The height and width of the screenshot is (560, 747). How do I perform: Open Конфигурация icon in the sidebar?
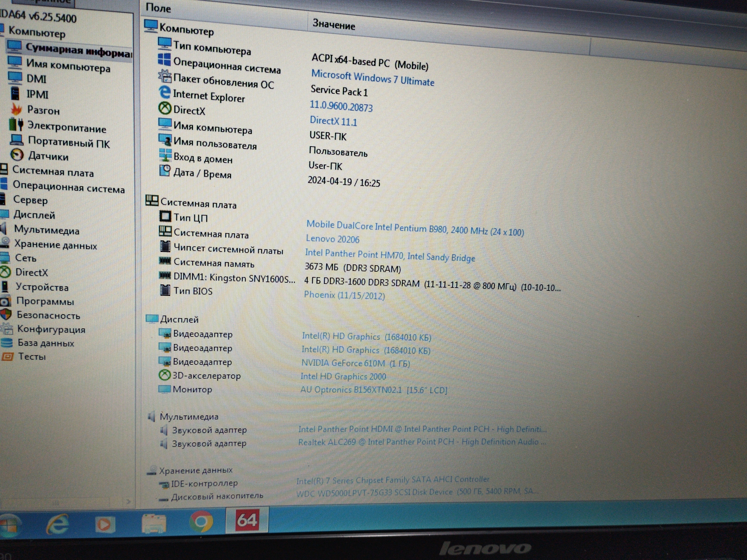7,329
